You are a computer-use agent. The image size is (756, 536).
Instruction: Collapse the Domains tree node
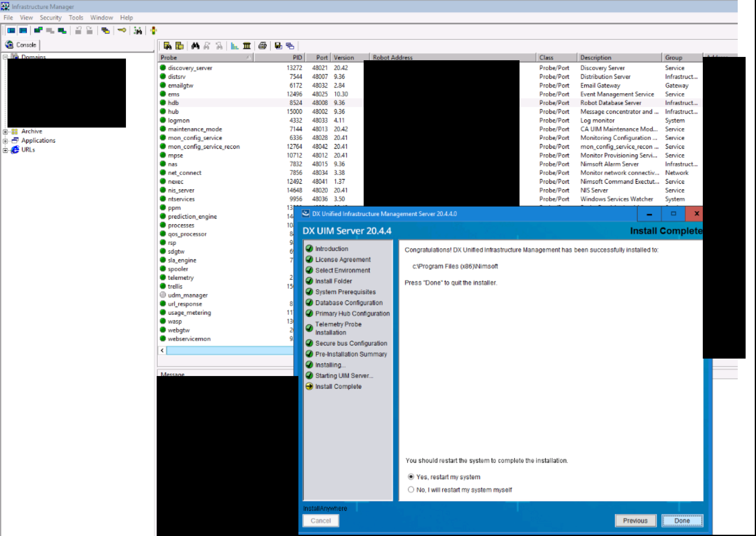(5, 57)
